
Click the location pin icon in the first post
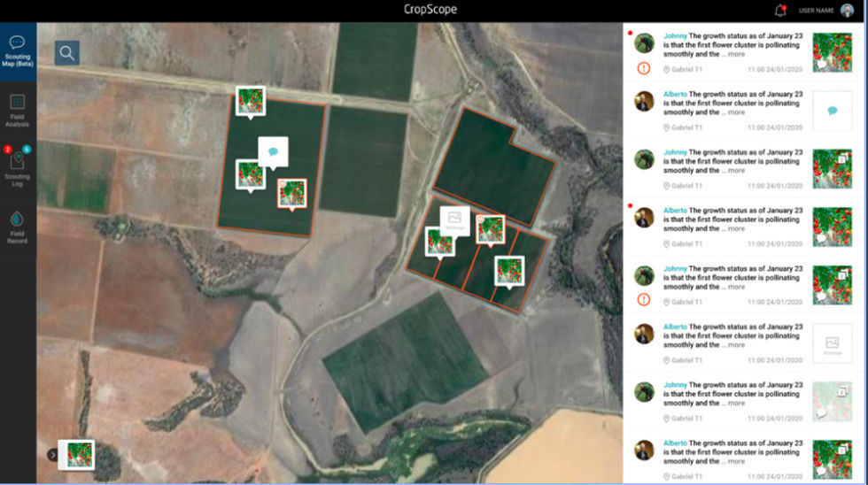(x=666, y=69)
